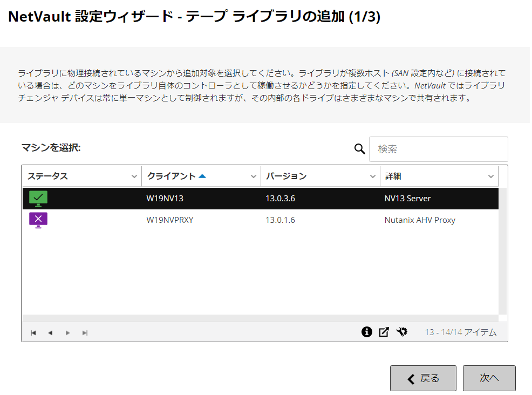Screen dimensions: 532x395
Task: Click the 13 - 14/14 アイテム item count
Action: 460,332
